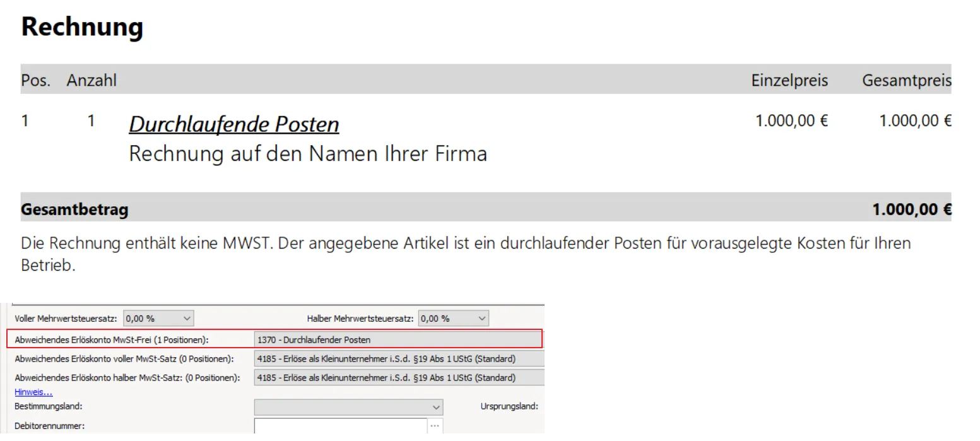Click the underlined Durchlaufende Posten item title
980x441 pixels.
[233, 124]
